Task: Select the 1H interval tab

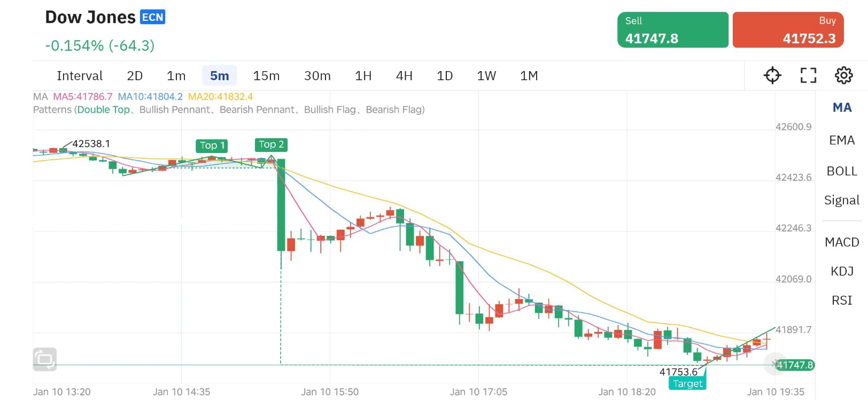Action: tap(363, 76)
